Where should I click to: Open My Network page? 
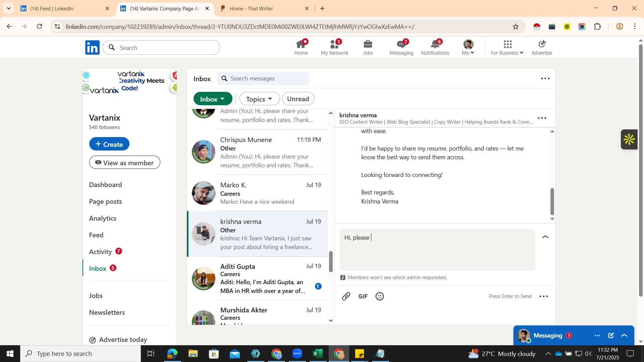[334, 47]
